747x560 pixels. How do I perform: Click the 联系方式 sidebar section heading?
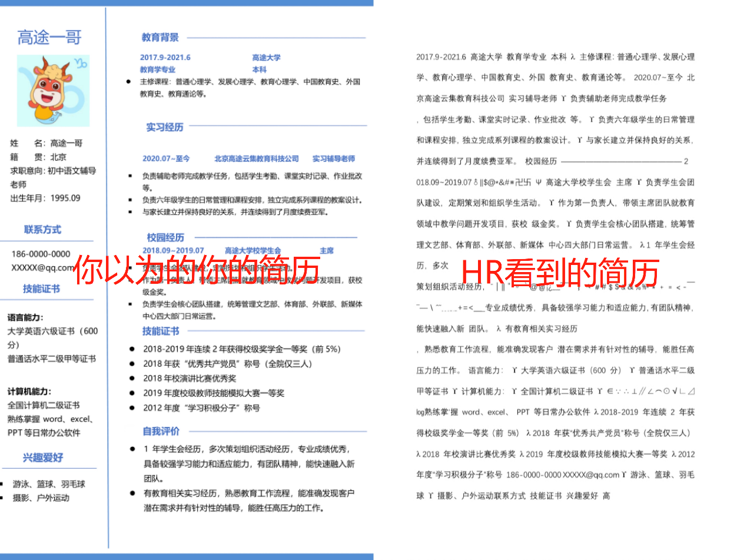pos(42,230)
